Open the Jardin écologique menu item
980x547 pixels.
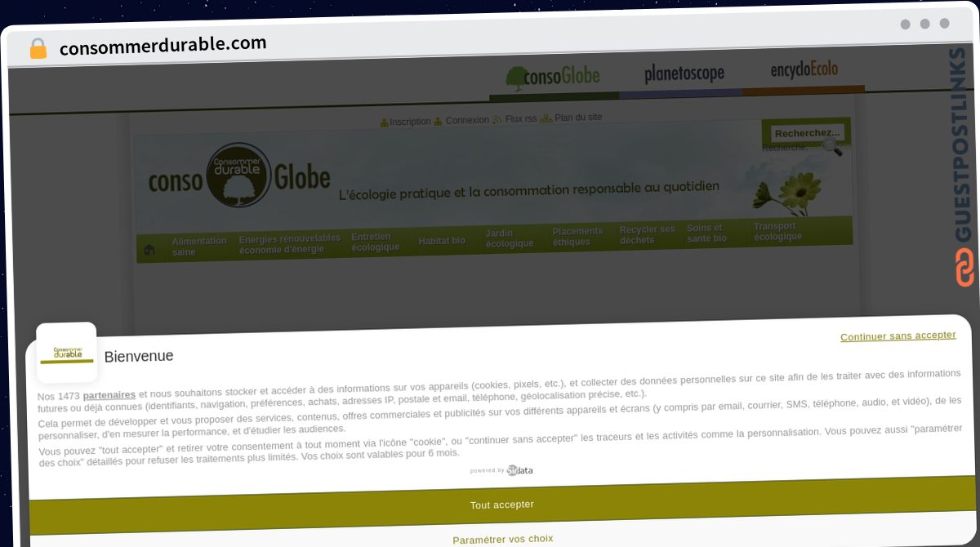510,238
